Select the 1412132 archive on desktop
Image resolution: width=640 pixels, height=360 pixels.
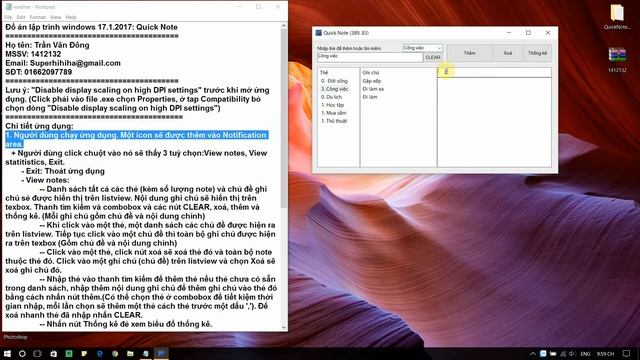point(617,60)
